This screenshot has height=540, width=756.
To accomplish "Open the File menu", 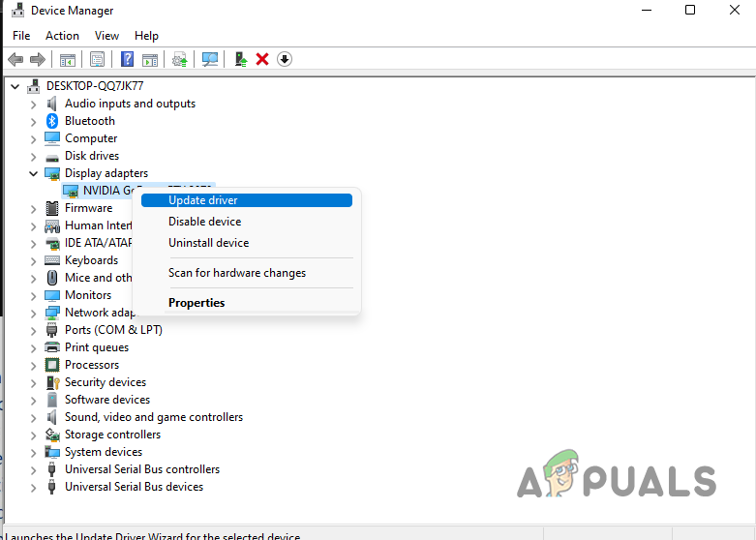I will [x=21, y=36].
